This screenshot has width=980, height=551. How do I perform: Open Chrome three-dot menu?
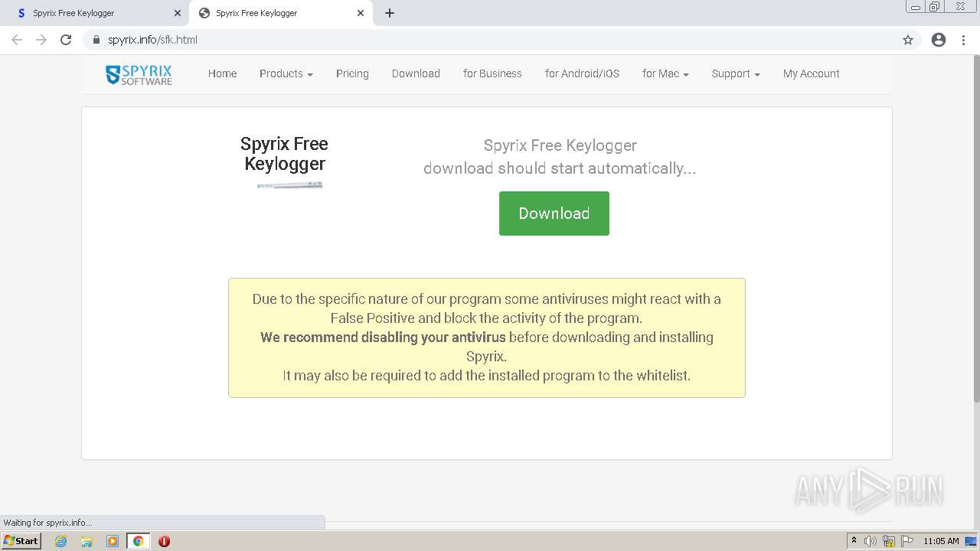[x=964, y=40]
